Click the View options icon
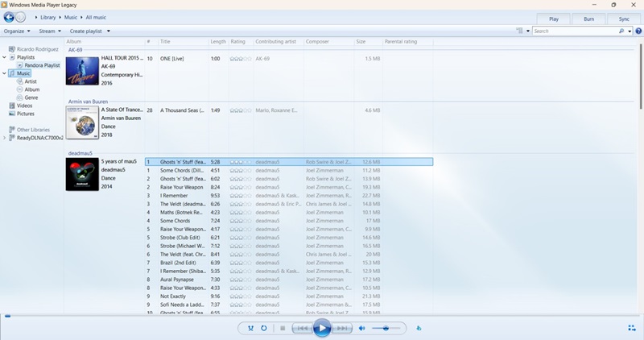Viewport: 644px width, 340px height. [x=519, y=31]
